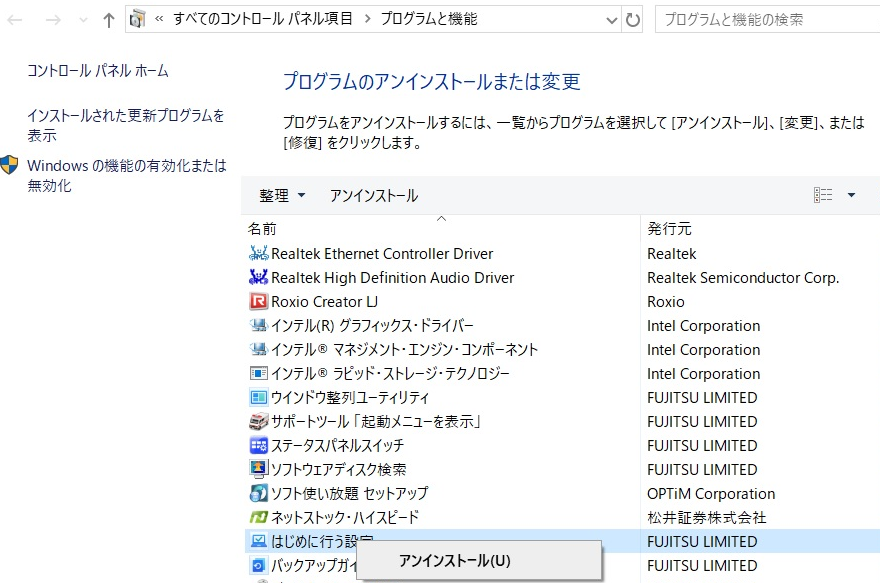Change the list view layout icon
The image size is (880, 583).
coord(823,195)
